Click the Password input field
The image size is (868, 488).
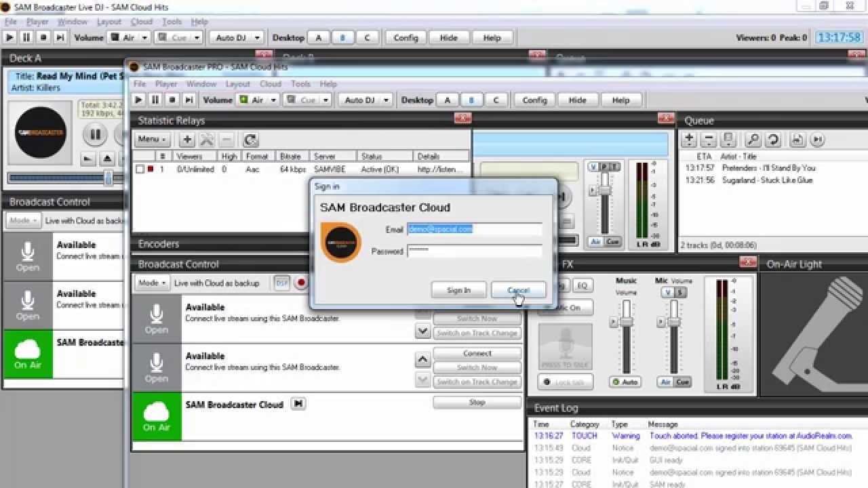tap(474, 251)
